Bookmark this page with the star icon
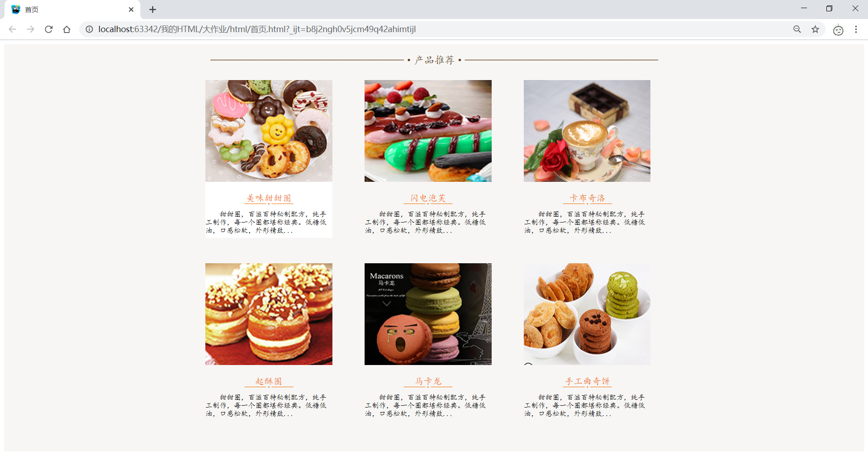 [815, 29]
